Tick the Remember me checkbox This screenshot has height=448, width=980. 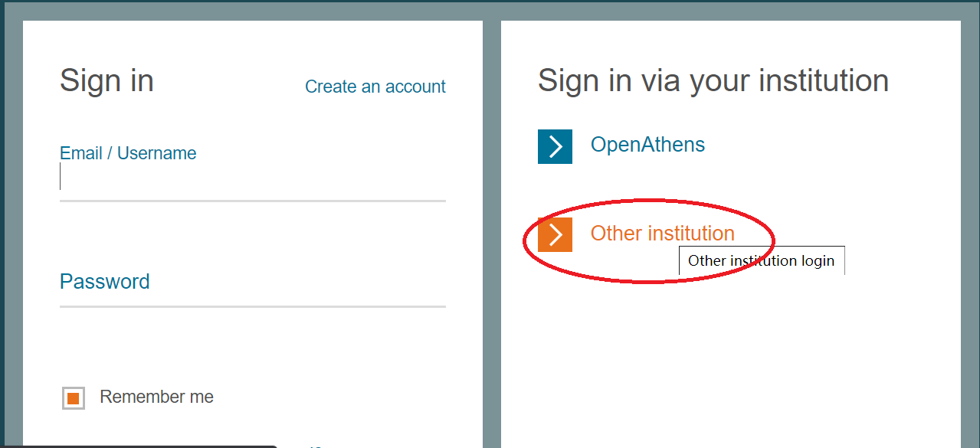coord(74,398)
